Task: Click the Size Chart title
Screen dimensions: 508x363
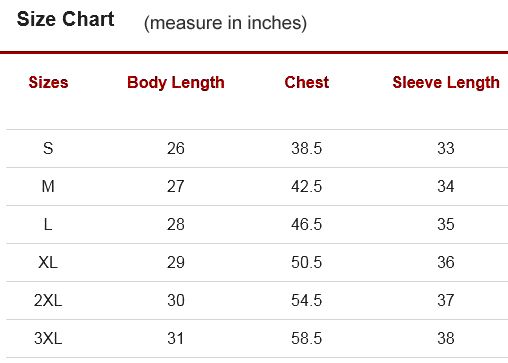Action: coord(66,19)
